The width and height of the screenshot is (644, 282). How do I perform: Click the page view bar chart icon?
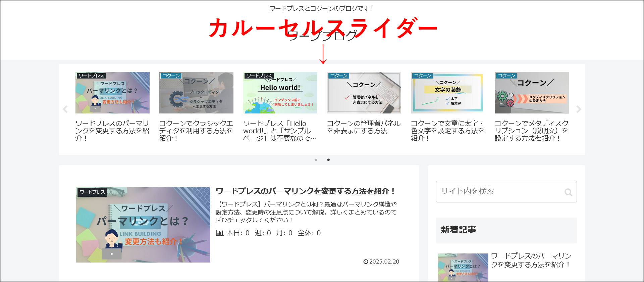(x=220, y=233)
